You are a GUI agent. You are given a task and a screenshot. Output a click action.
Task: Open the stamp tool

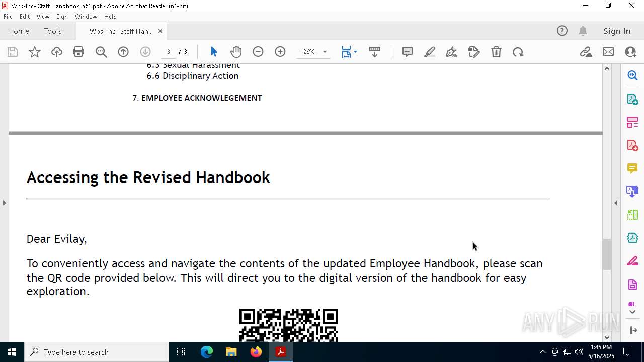pyautogui.click(x=474, y=52)
